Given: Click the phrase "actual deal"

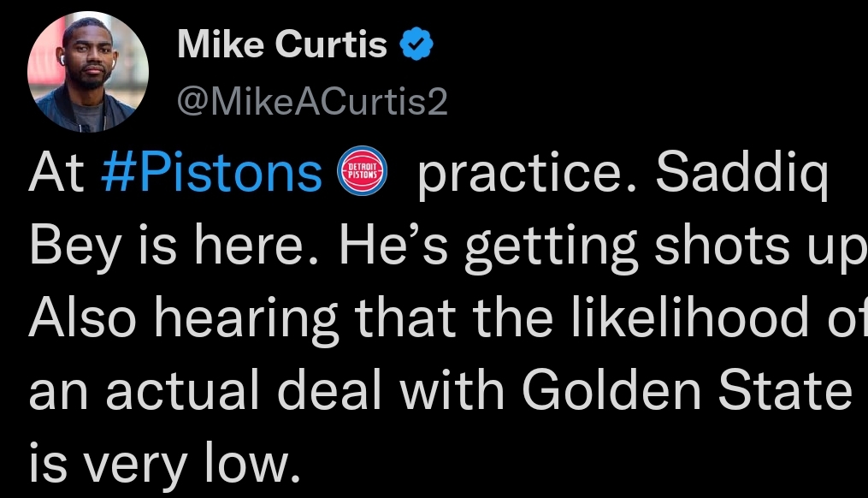Looking at the screenshot, I should (244, 389).
